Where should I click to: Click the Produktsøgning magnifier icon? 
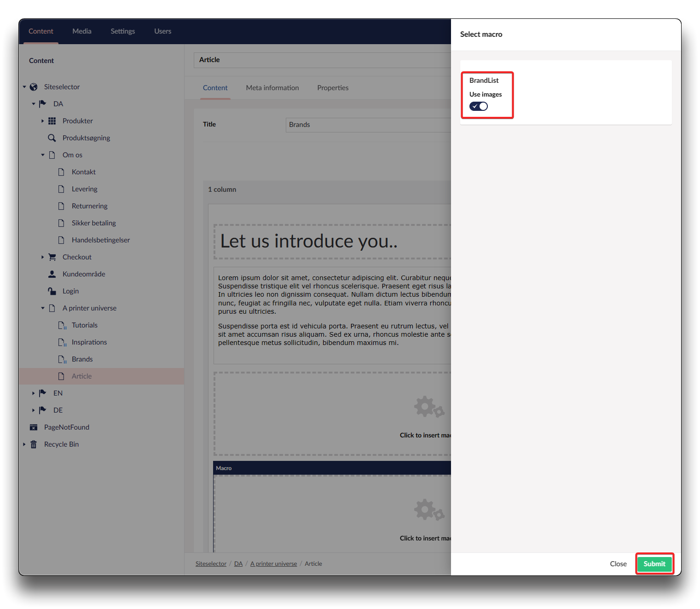click(x=52, y=138)
